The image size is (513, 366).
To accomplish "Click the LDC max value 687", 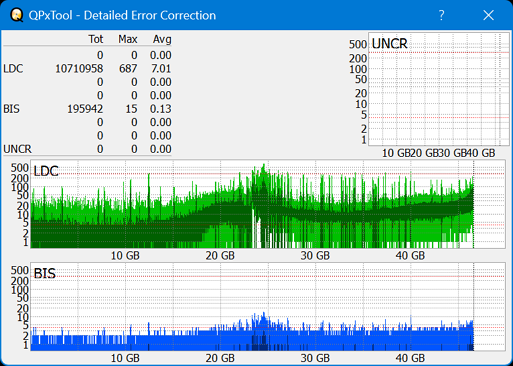I will (128, 69).
